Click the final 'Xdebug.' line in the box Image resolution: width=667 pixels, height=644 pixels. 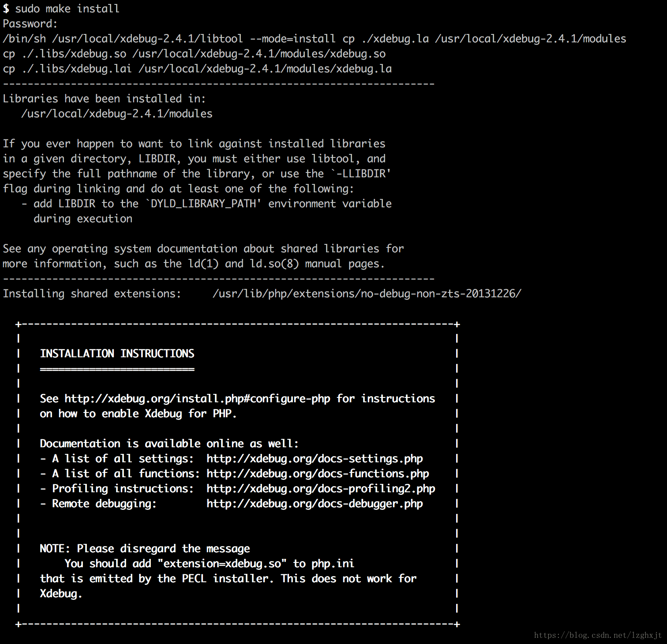61,594
